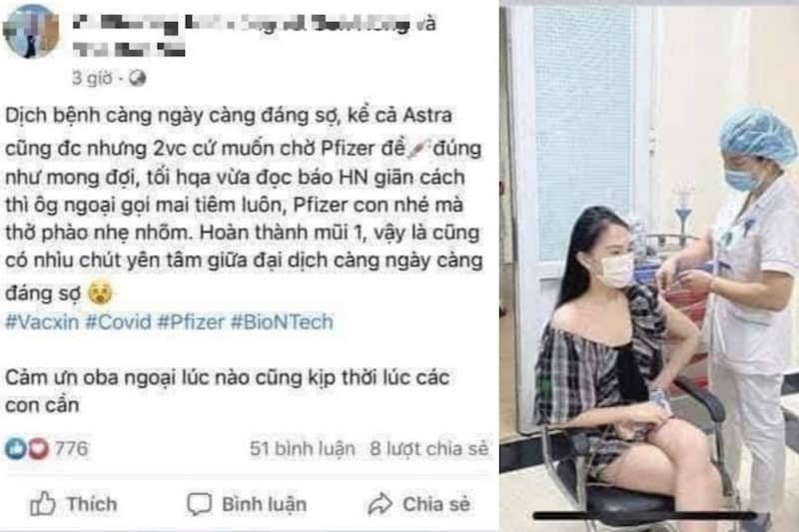This screenshot has height=532, width=799.
Task: Open the 51 bình luận comments
Action: coord(303,448)
